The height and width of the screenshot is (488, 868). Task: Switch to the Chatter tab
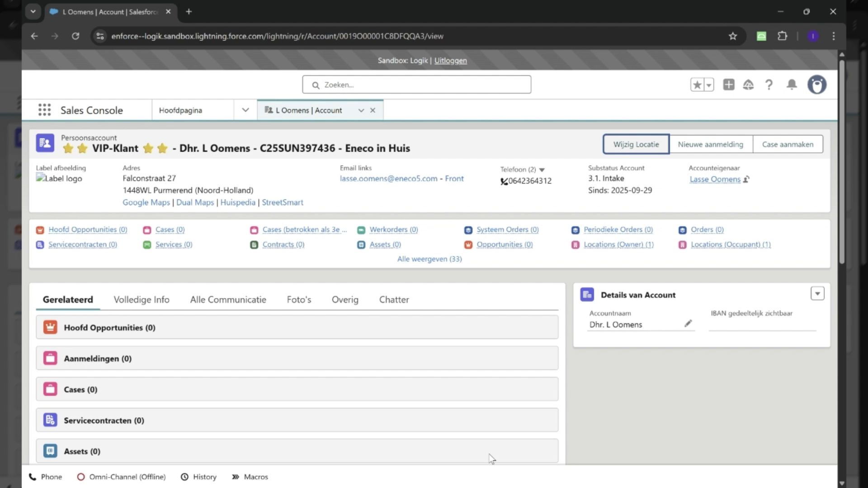coord(394,299)
